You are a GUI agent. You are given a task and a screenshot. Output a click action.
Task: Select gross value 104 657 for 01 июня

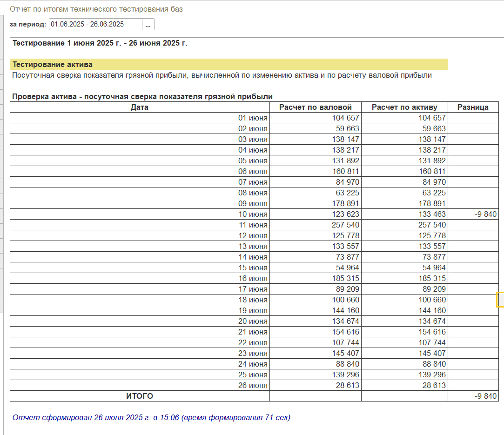316,118
